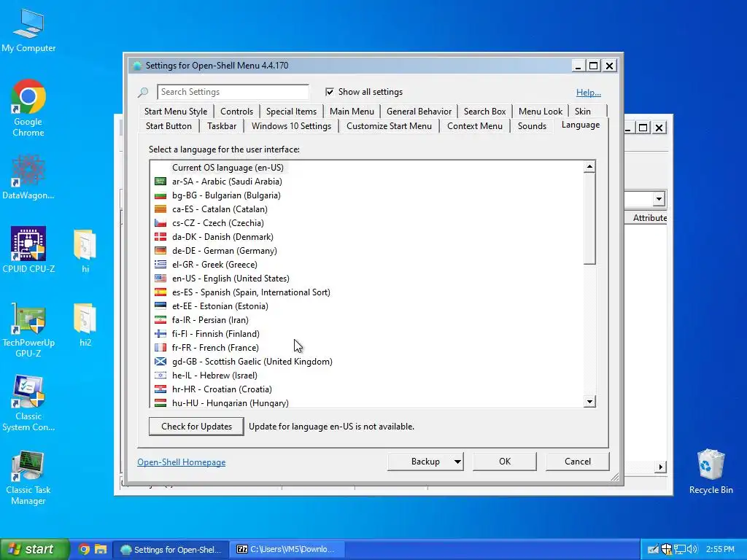747x560 pixels.
Task: Click in the Search Settings field
Action: [233, 92]
